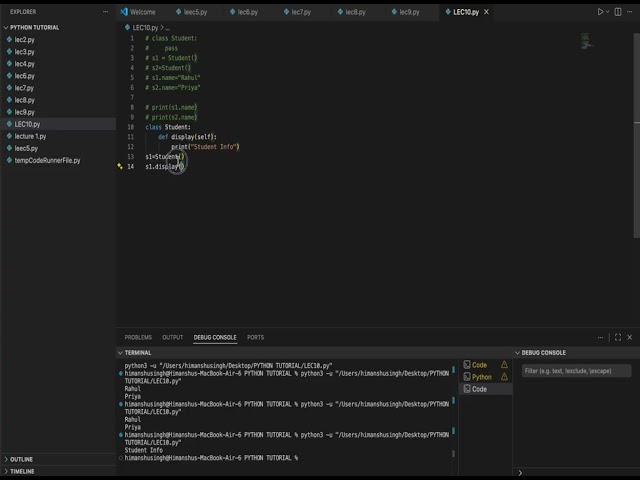Open the OUTPUT panel tab
This screenshot has width=640, height=480.
(x=173, y=337)
